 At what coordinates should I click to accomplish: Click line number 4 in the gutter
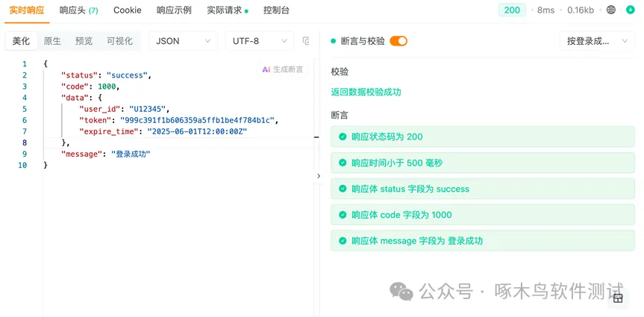point(24,98)
